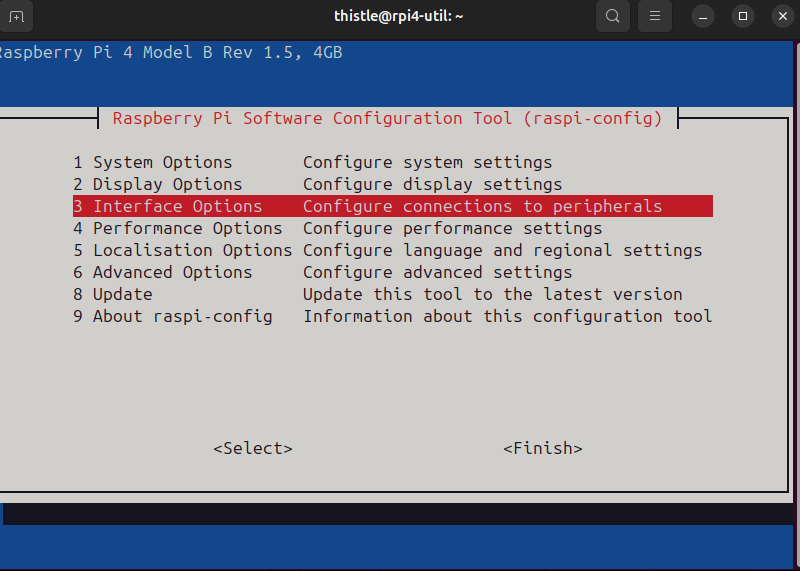This screenshot has height=571, width=800.
Task: Click 'Configure system settings' description
Action: point(428,162)
